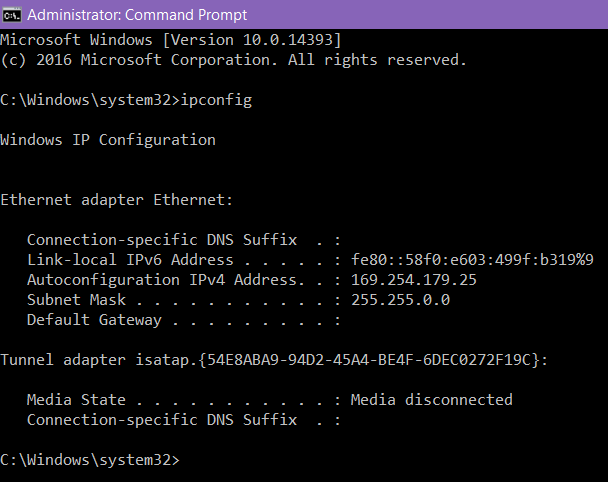Viewport: 608px width, 482px height.
Task: Click the bottom C:\Windows\system32 prompt
Action: coord(90,460)
